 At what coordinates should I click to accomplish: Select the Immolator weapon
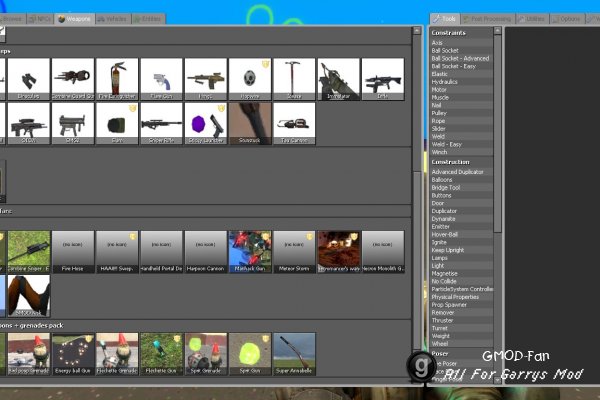pos(339,79)
